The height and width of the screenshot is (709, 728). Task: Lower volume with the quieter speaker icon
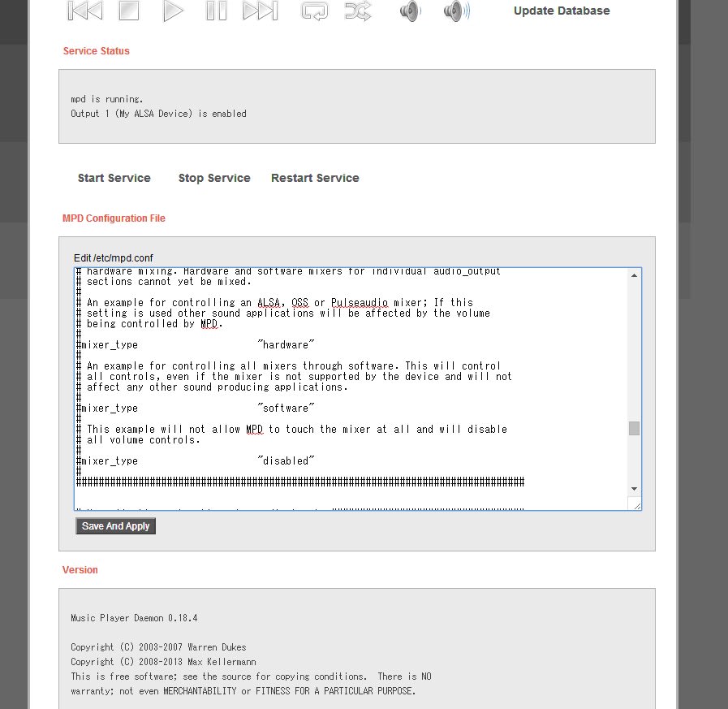[x=410, y=11]
